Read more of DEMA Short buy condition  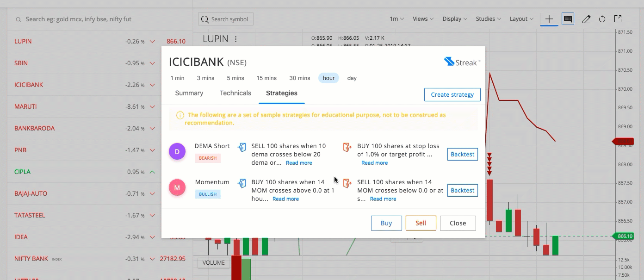click(x=374, y=163)
